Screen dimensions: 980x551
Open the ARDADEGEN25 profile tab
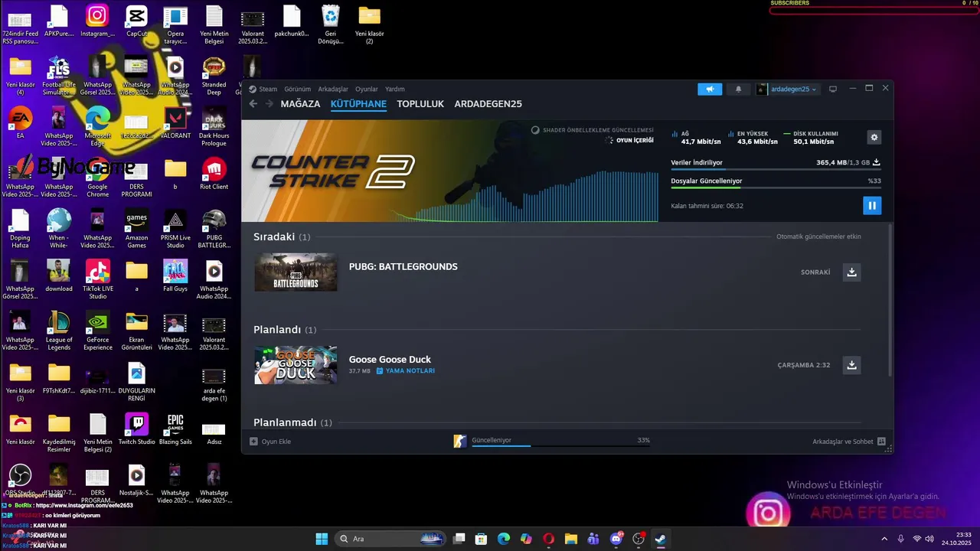(x=488, y=104)
